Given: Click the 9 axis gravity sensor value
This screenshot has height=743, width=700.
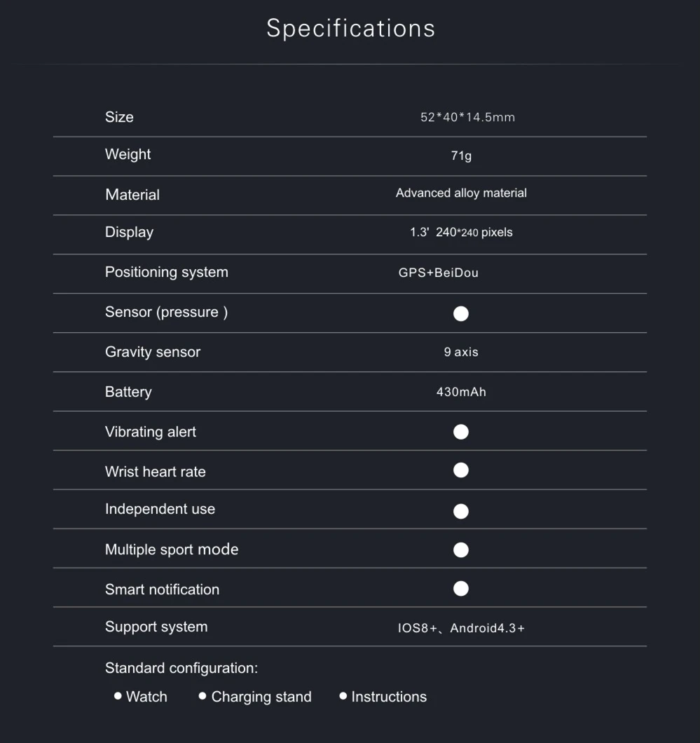Looking at the screenshot, I should click(461, 352).
